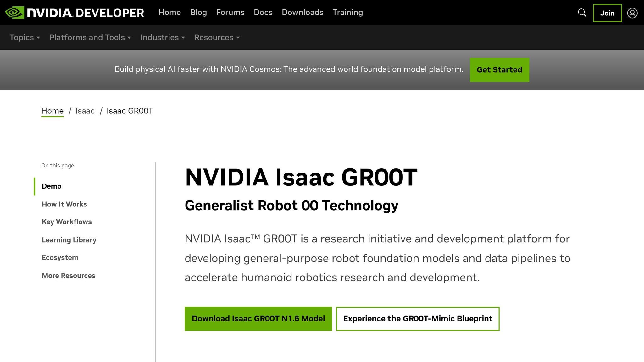This screenshot has width=644, height=362.
Task: Go to the Downloads page
Action: point(303,13)
